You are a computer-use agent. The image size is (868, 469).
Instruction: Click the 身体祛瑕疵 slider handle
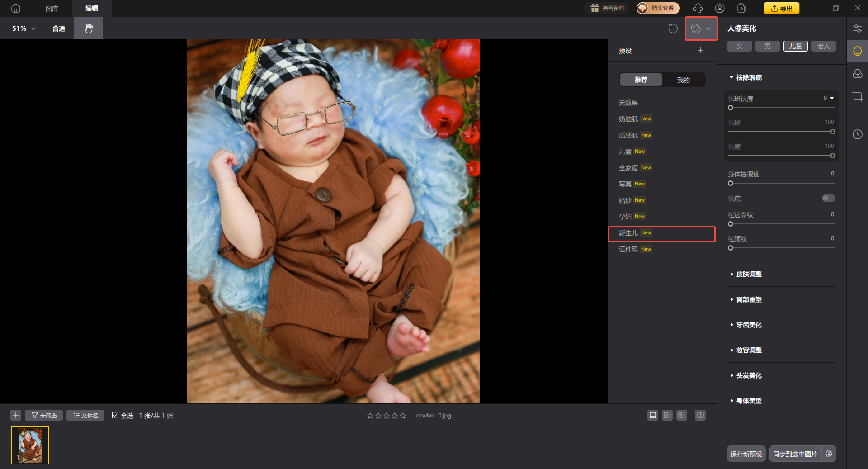pyautogui.click(x=731, y=183)
